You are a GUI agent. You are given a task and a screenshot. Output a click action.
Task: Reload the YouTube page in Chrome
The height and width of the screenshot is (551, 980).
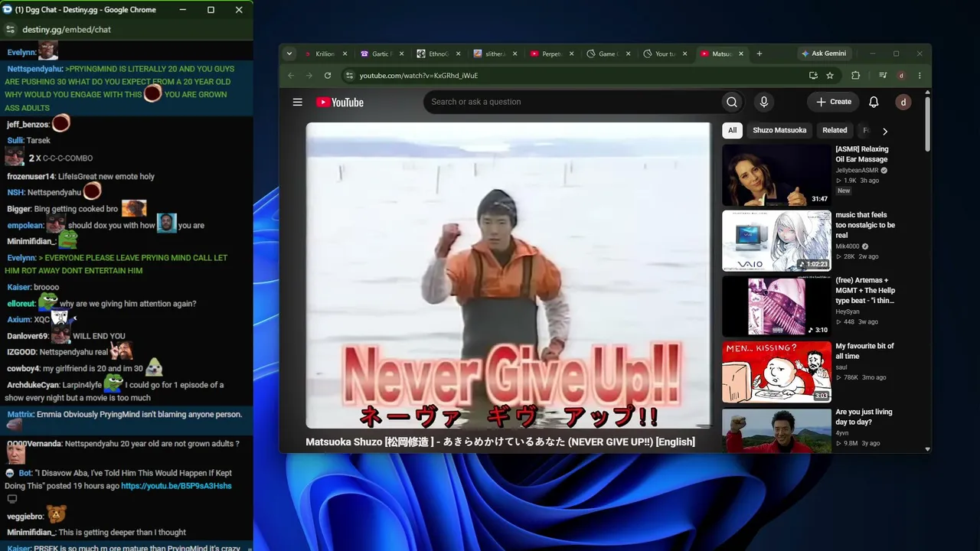328,76
